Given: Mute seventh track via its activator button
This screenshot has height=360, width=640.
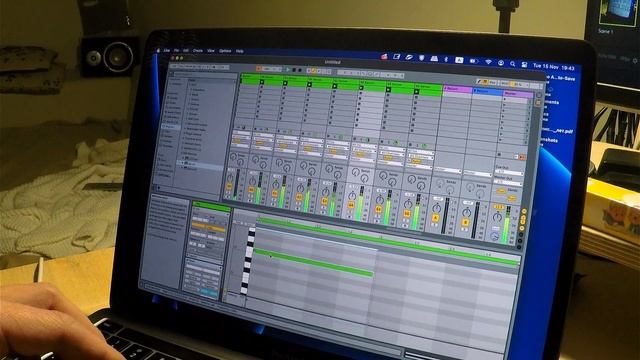Looking at the screenshot, I should pyautogui.click(x=378, y=209).
